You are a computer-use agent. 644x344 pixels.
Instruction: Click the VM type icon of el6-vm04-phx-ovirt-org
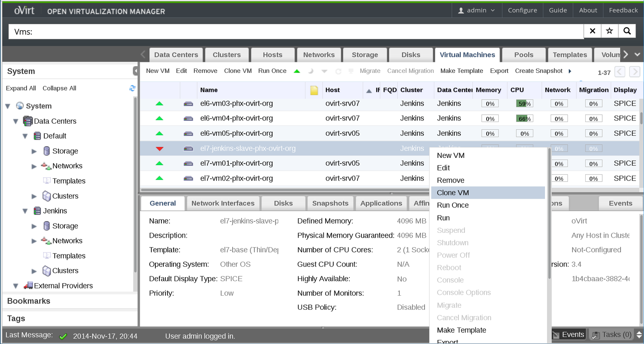coord(188,118)
